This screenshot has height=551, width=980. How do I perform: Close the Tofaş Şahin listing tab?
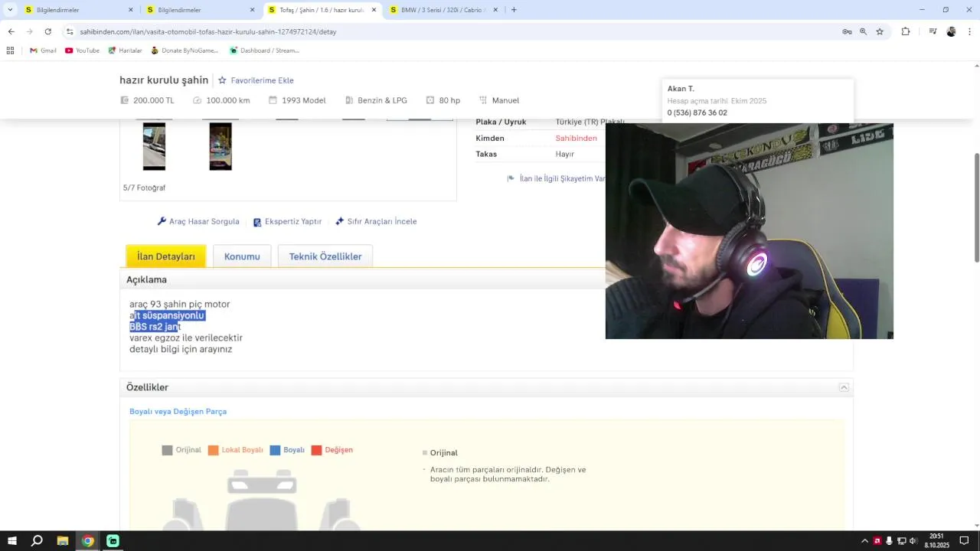(x=374, y=10)
